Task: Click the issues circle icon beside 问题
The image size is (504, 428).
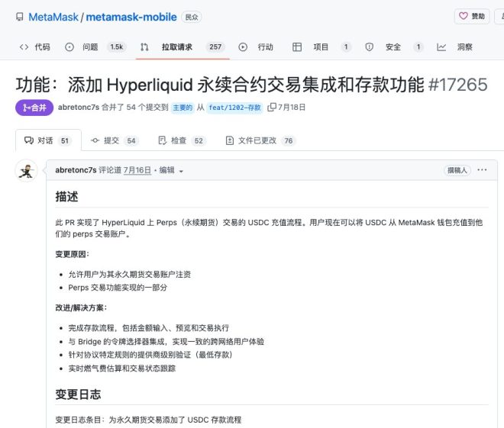Action: pyautogui.click(x=69, y=47)
